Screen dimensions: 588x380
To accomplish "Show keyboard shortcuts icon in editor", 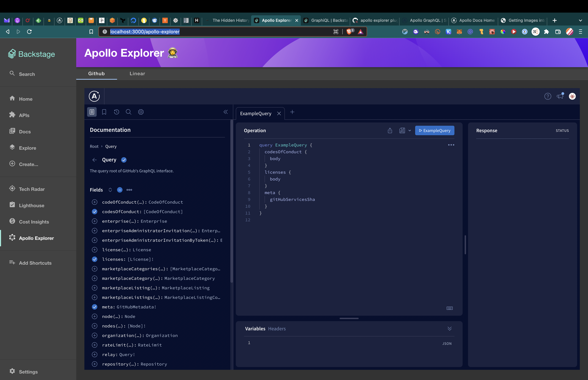I will point(450,308).
